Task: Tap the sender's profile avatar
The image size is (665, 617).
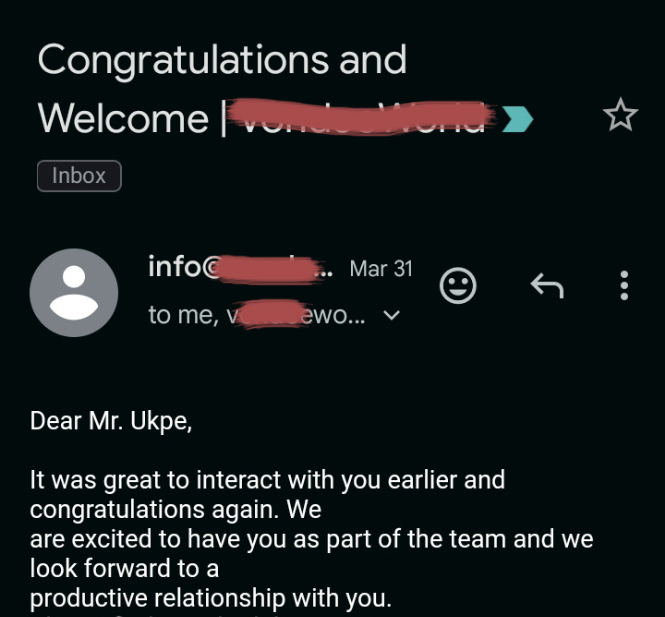Action: click(74, 292)
